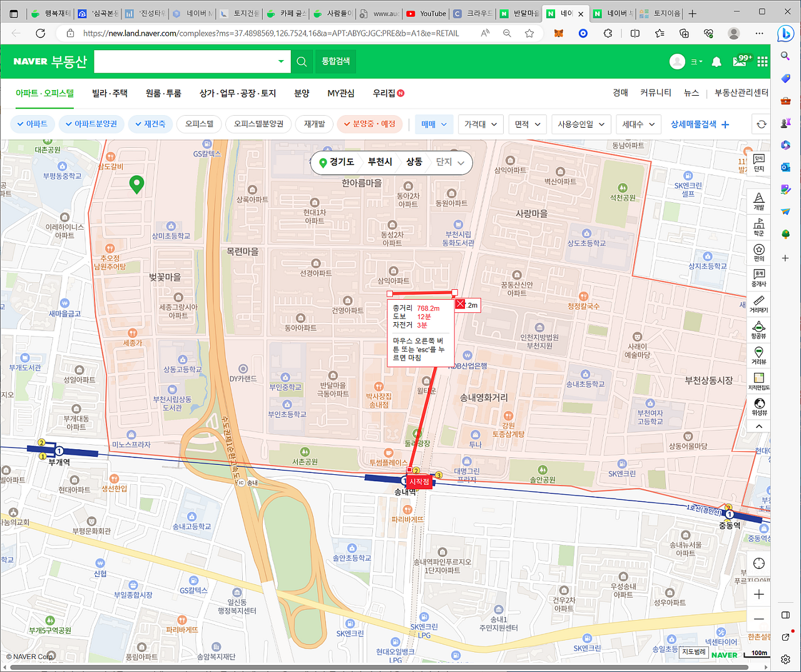Collapse the map tools panel chevron
Image resolution: width=801 pixels, height=672 pixels.
pyautogui.click(x=759, y=426)
